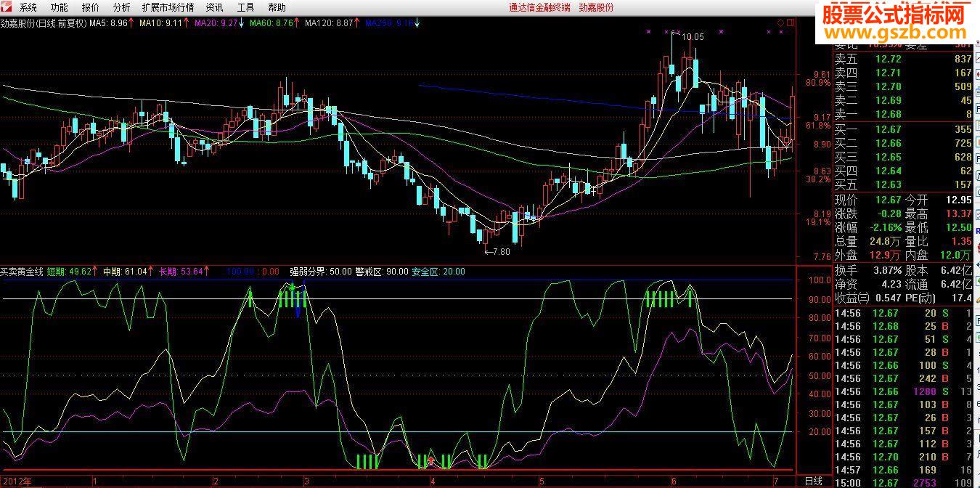
Task: Click the 劲嘉股份 stock name in the title bar
Action: 596,7
